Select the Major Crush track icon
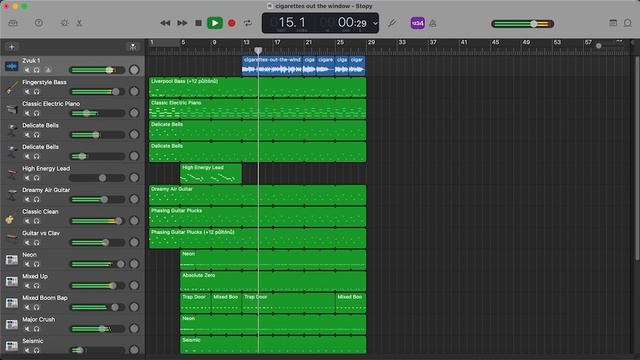 (11, 324)
